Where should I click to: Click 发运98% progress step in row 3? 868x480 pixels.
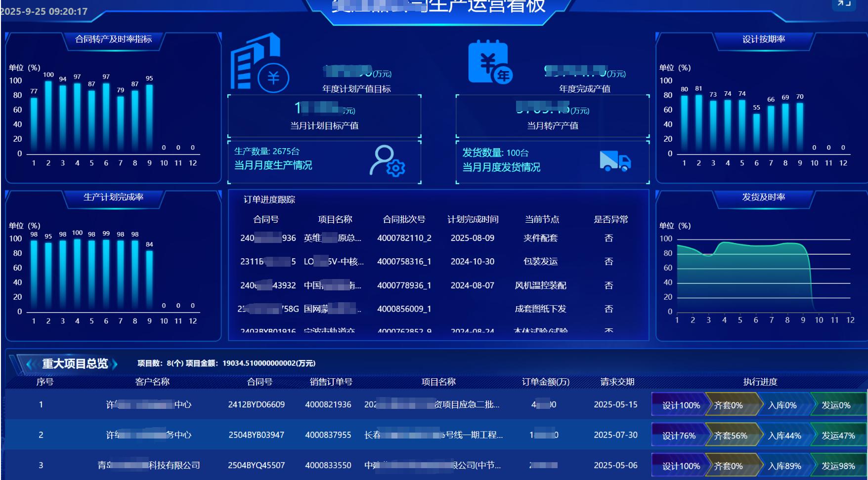click(x=838, y=466)
